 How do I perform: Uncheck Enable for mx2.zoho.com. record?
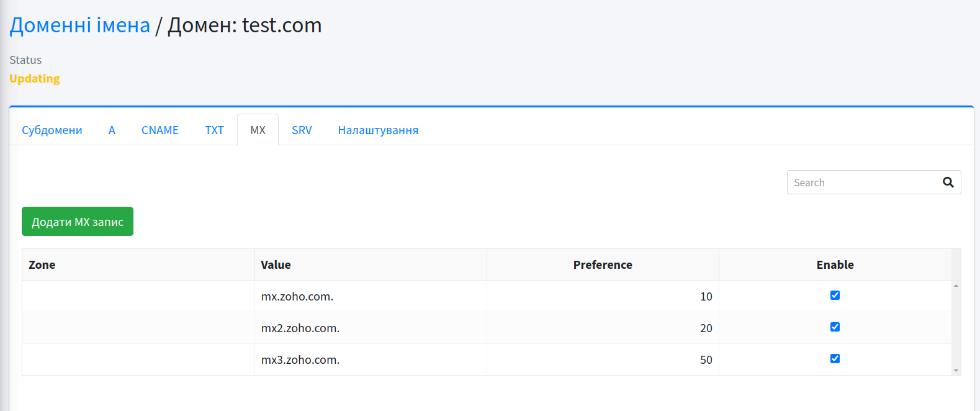coord(835,327)
